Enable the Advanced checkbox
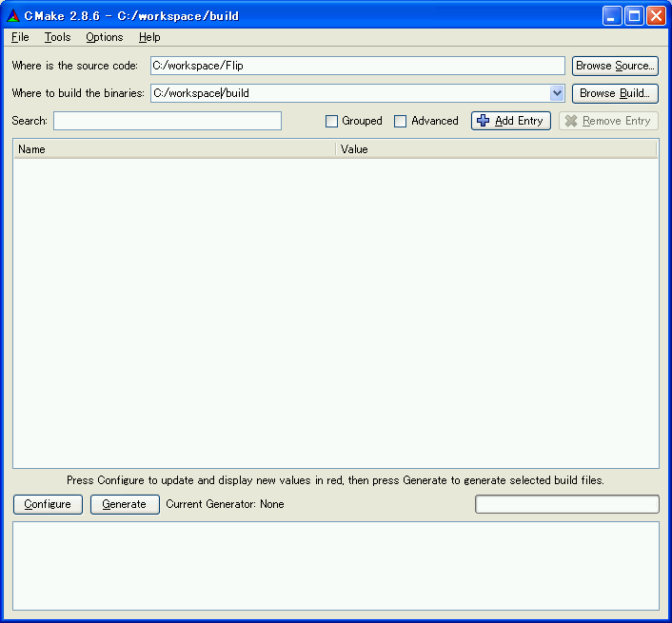Image resolution: width=672 pixels, height=623 pixels. coord(400,121)
